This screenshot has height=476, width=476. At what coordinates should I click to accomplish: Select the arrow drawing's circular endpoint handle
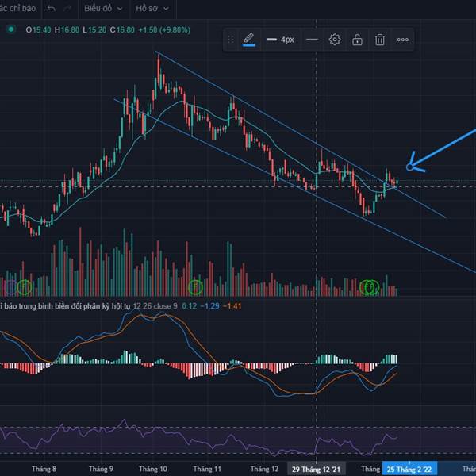(x=409, y=167)
